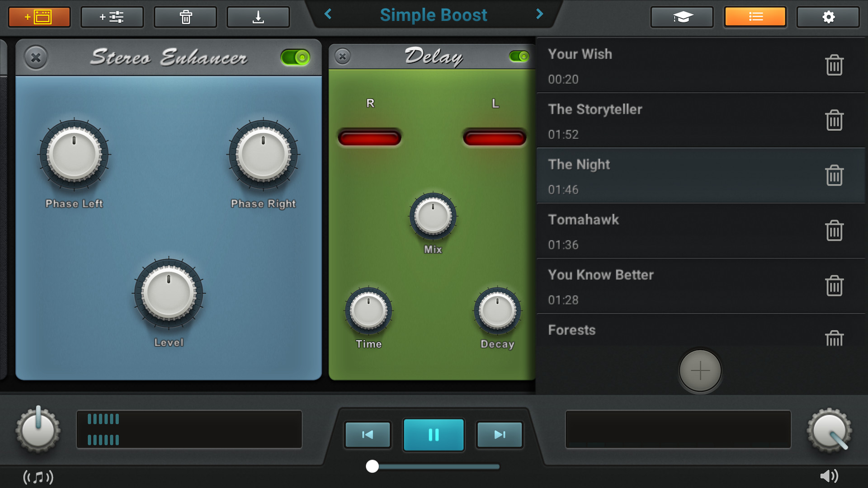The image size is (868, 488).
Task: Open the tutorials section
Action: click(682, 17)
